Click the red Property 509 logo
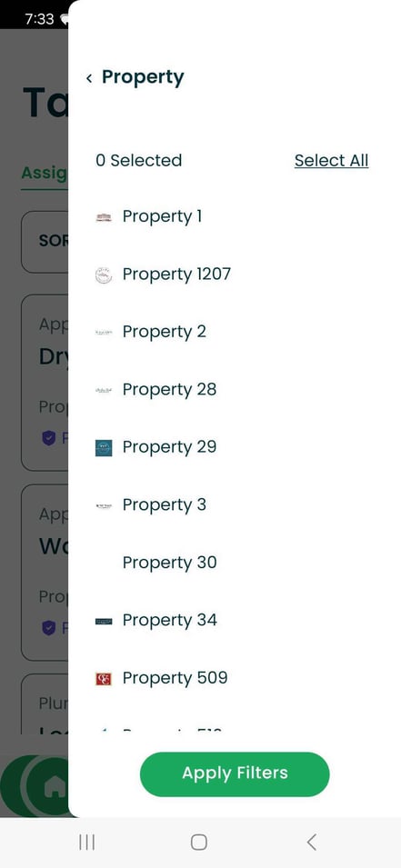This screenshot has width=401, height=868. [104, 679]
